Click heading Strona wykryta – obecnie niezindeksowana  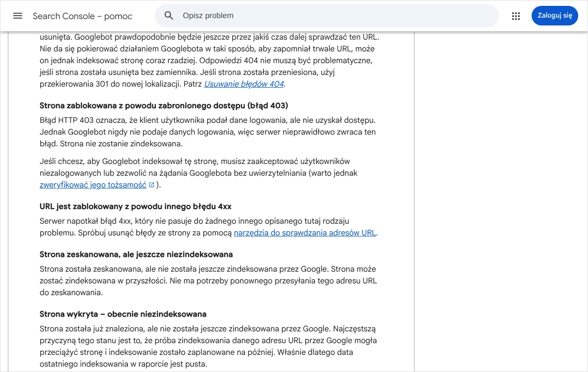click(x=123, y=314)
